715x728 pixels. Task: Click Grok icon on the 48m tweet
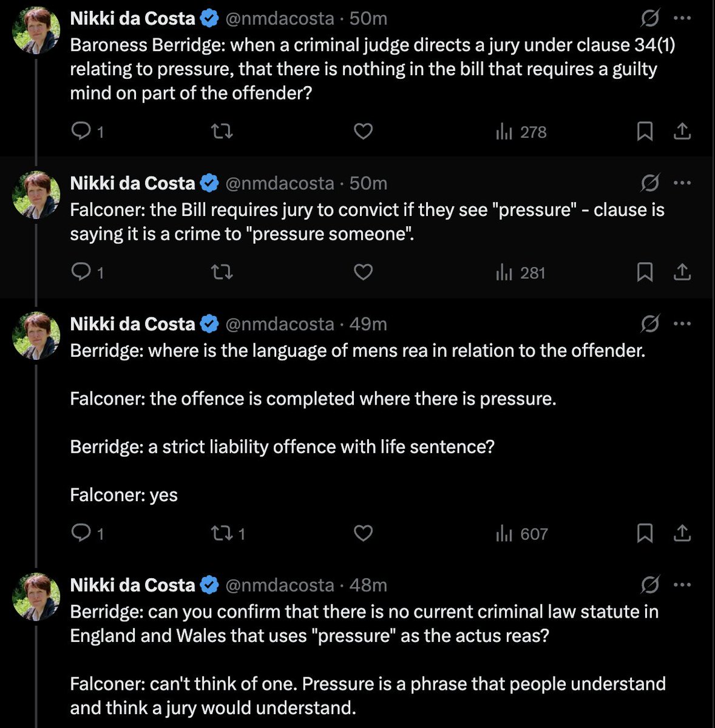[649, 585]
